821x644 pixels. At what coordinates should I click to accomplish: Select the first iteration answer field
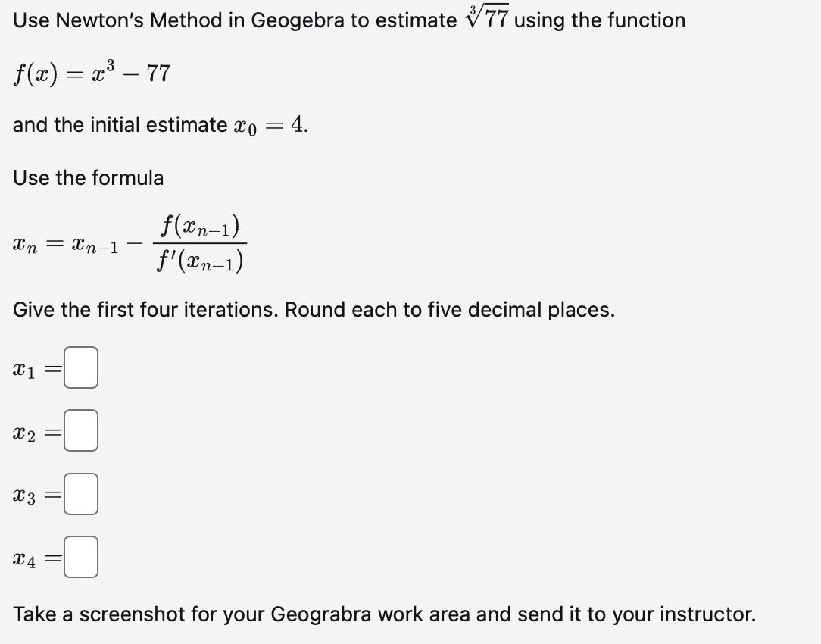81,369
